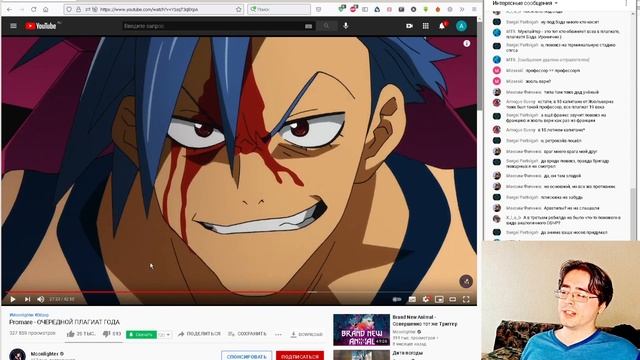Click the red ПОДПИСАТЬСЯ subscribe button
Screen dimensions: 640x360
(300, 356)
